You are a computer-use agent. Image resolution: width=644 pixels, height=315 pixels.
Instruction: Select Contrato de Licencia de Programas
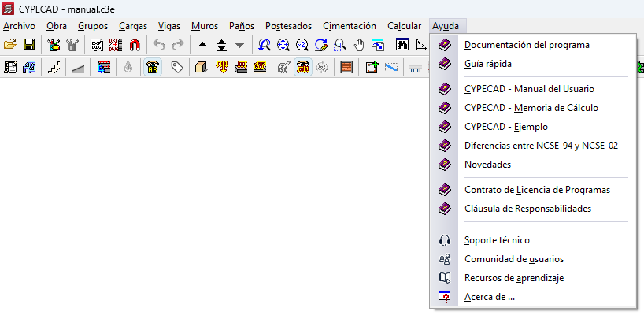pos(537,190)
